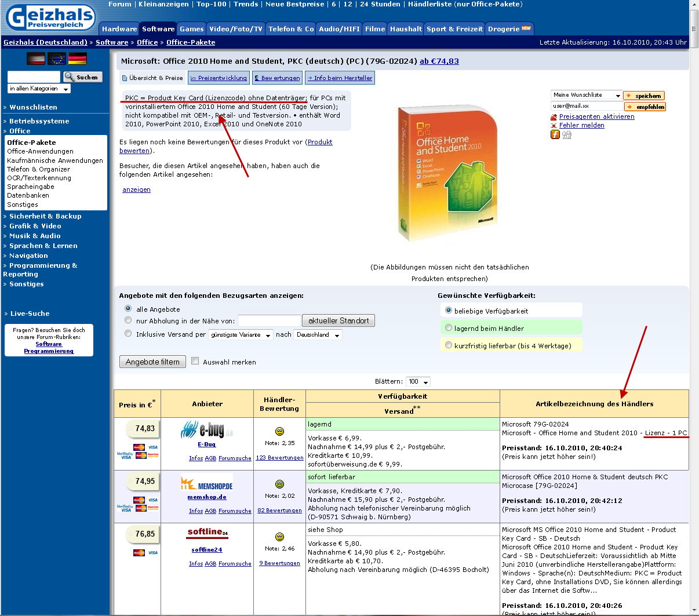Expand the Sicherheit & Backup category
699x616 pixels.
click(45, 216)
